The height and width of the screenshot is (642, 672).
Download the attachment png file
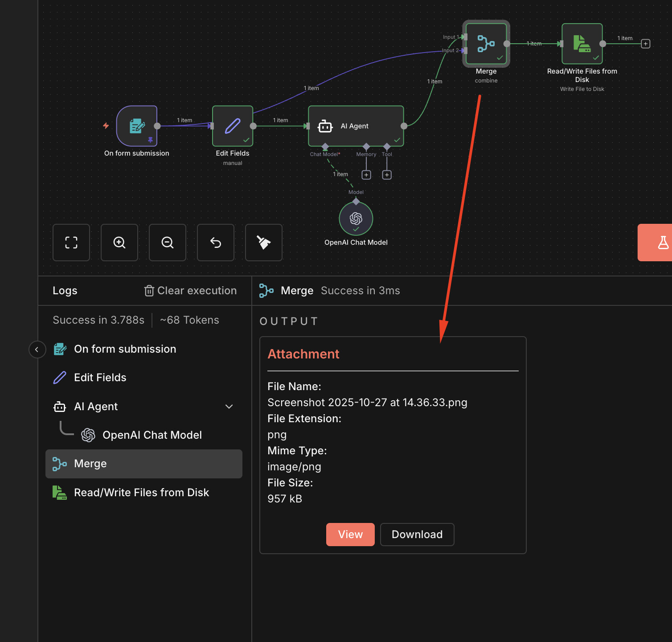click(417, 535)
